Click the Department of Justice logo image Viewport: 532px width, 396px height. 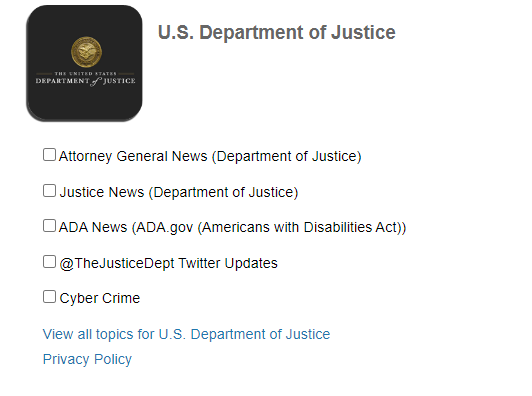(x=84, y=63)
